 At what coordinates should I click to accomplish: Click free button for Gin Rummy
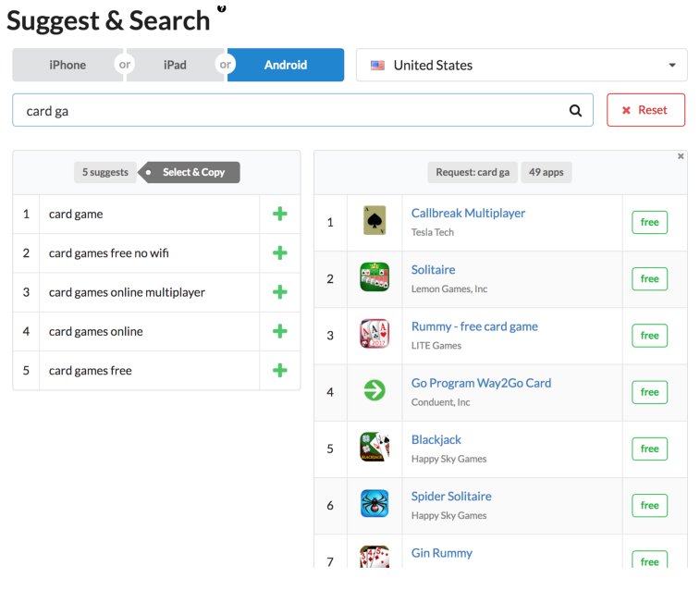649,559
